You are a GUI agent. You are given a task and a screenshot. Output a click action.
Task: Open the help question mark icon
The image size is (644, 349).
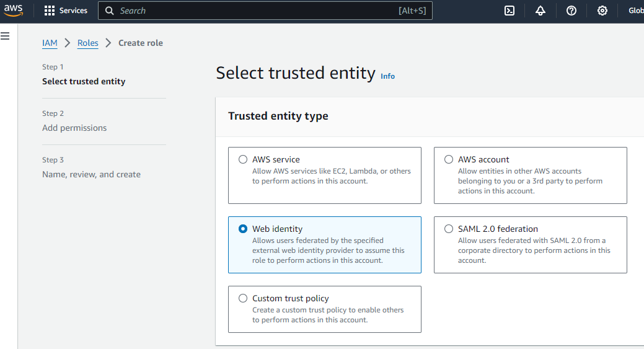tap(571, 11)
